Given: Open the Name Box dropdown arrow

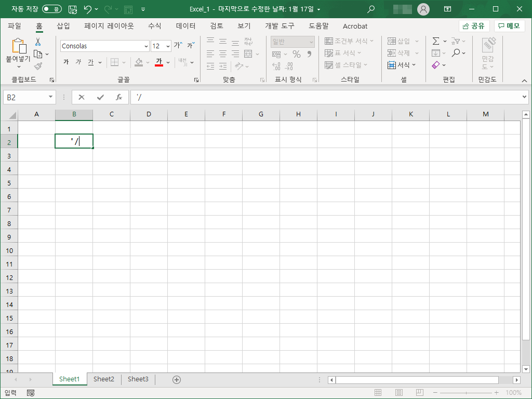Looking at the screenshot, I should (x=50, y=97).
